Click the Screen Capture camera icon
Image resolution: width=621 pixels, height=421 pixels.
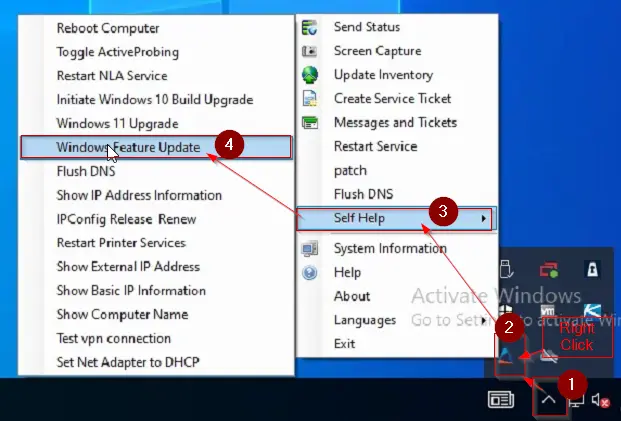click(309, 51)
